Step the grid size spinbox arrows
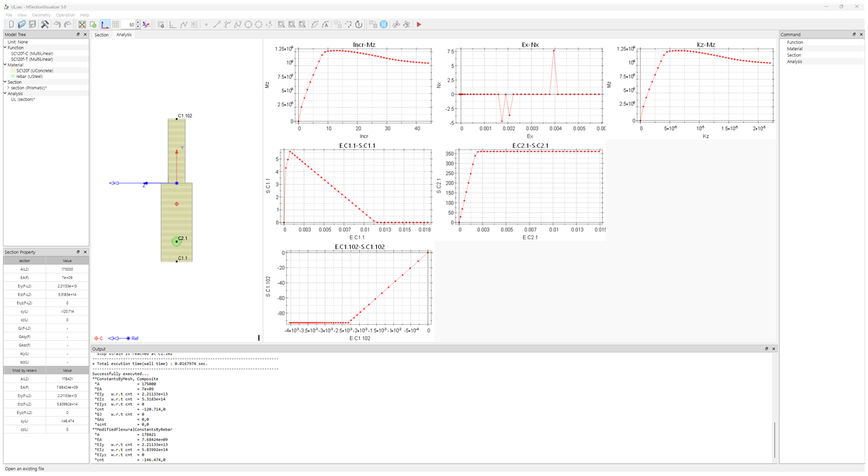868x476 pixels. pos(138,24)
